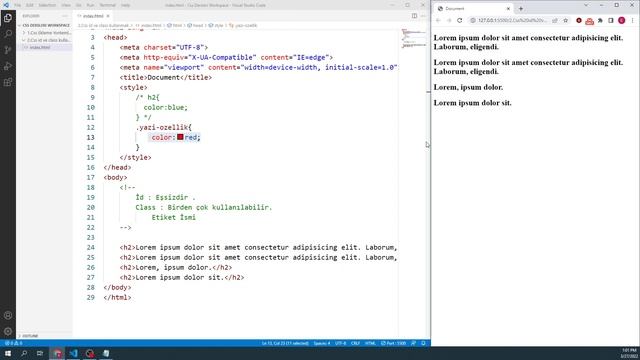Click the html breadcrumb item
Image resolution: width=640 pixels, height=360 pixels.
(174, 25)
